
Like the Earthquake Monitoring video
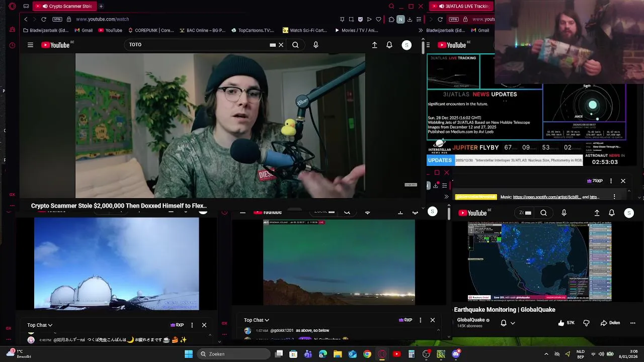(566, 323)
